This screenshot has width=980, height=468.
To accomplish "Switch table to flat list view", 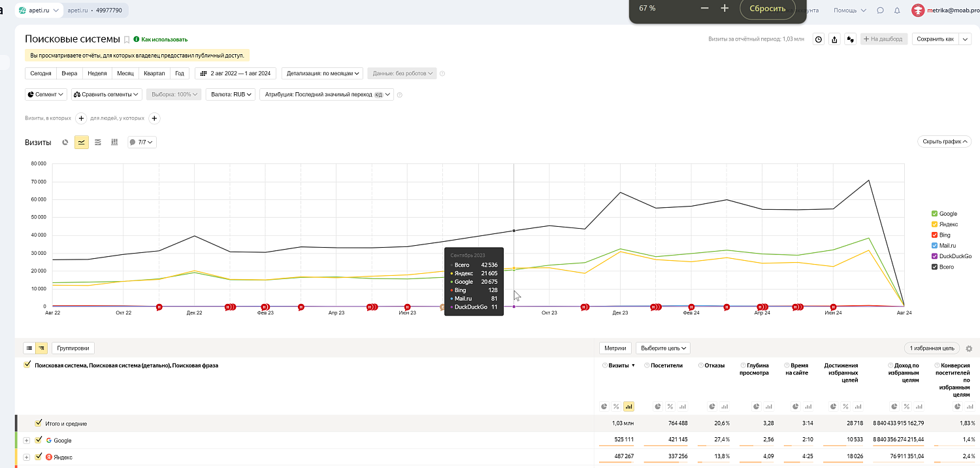I will pyautogui.click(x=29, y=348).
